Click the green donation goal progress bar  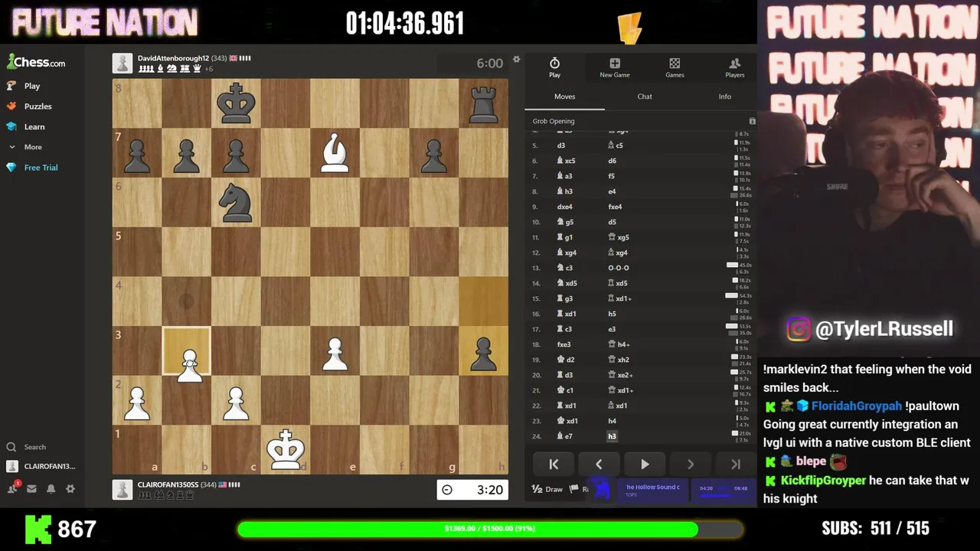tap(490, 529)
